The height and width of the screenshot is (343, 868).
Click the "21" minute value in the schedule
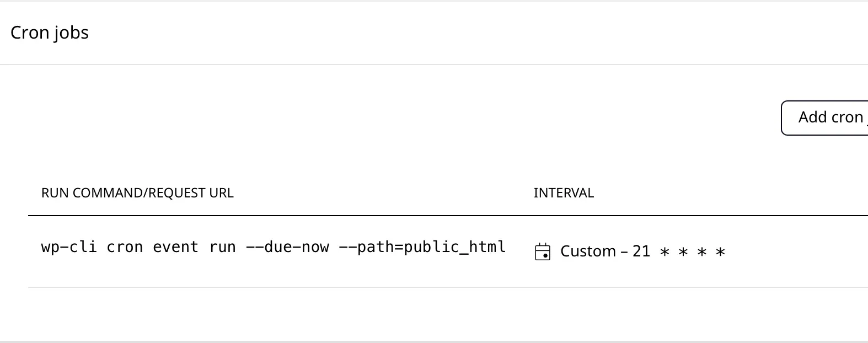coord(641,251)
